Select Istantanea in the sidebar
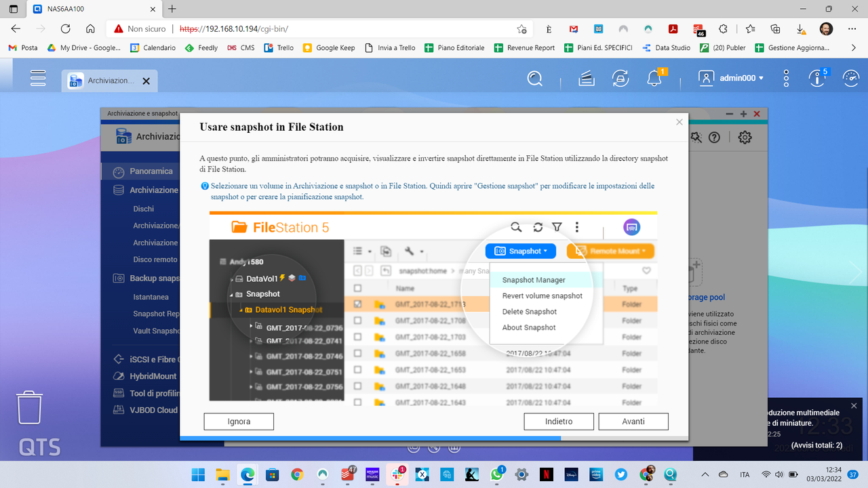The width and height of the screenshot is (868, 488). [x=151, y=297]
